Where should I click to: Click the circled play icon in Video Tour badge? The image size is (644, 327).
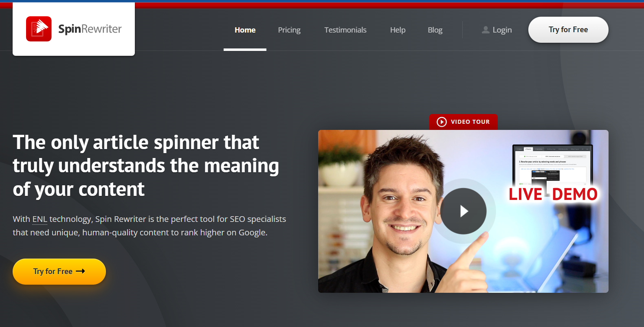pyautogui.click(x=442, y=122)
